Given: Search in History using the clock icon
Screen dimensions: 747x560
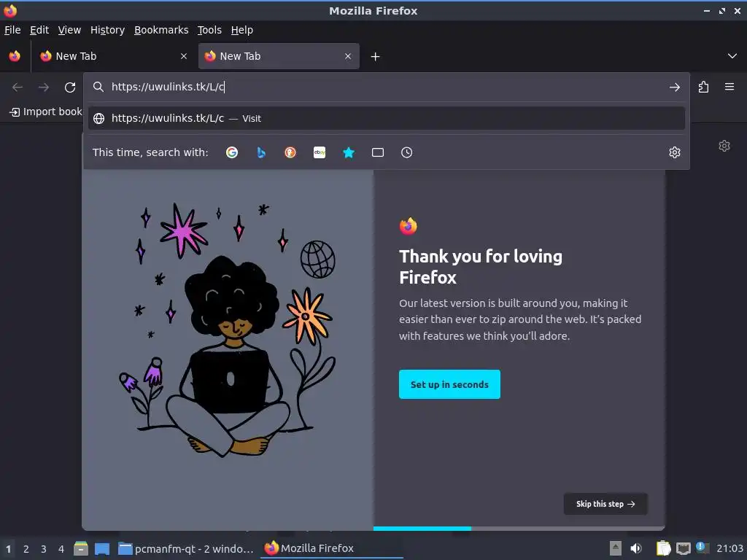Looking at the screenshot, I should point(407,152).
